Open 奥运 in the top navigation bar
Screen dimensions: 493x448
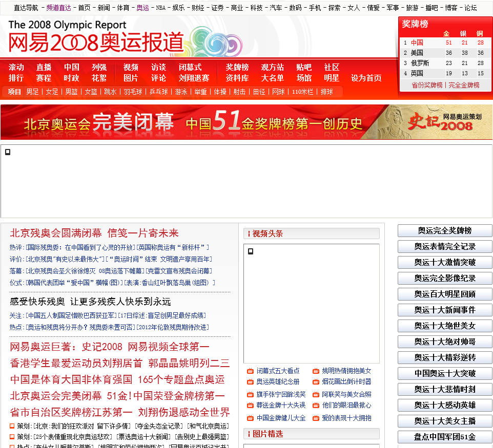coord(142,8)
